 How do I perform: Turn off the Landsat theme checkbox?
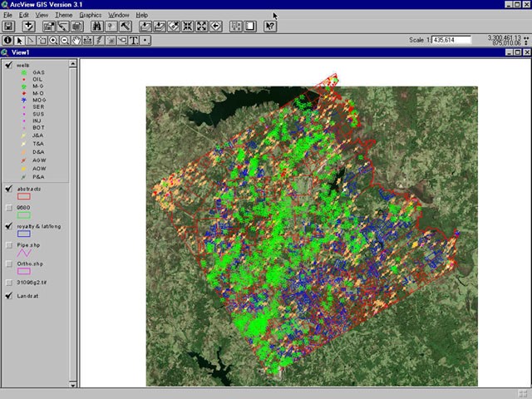[x=8, y=295]
